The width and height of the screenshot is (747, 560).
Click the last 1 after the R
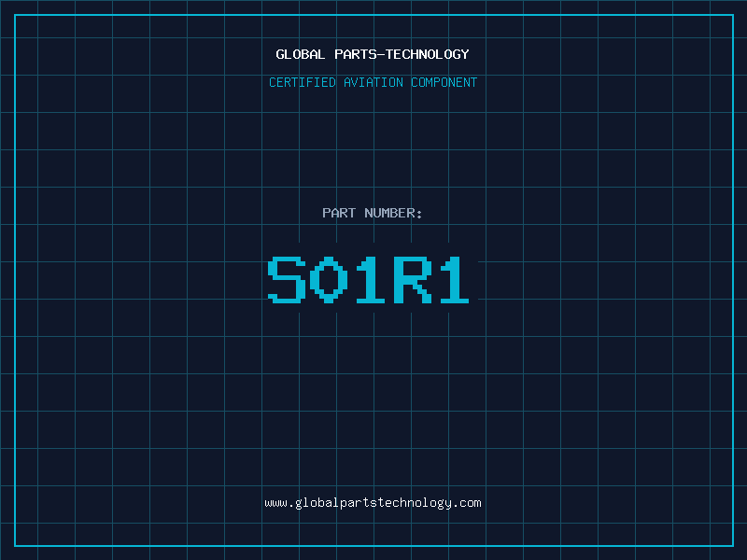coord(454,281)
